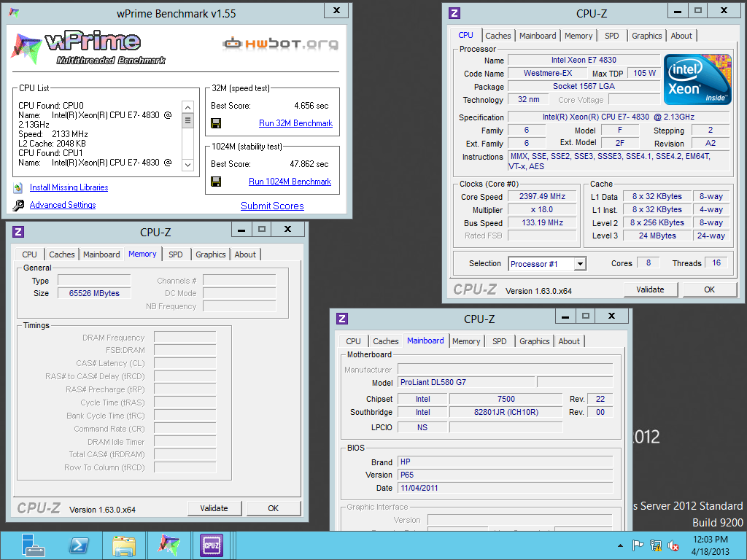Click the up arrow on the CPU List scrollbar
The height and width of the screenshot is (560, 747).
[187, 106]
